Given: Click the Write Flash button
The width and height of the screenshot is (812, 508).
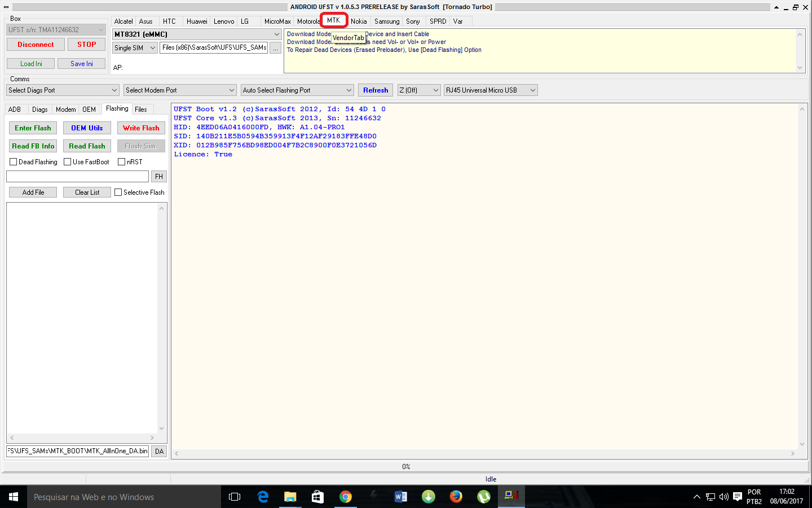Looking at the screenshot, I should point(141,128).
